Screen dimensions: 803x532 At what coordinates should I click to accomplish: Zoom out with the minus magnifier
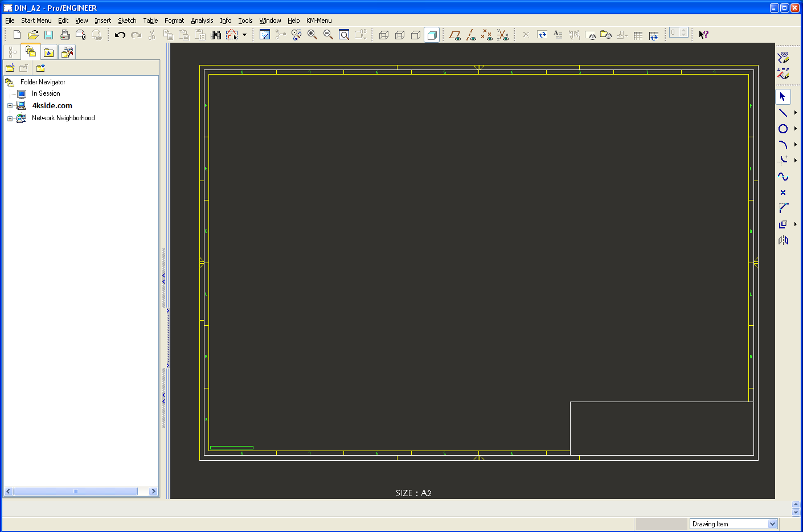[x=328, y=35]
